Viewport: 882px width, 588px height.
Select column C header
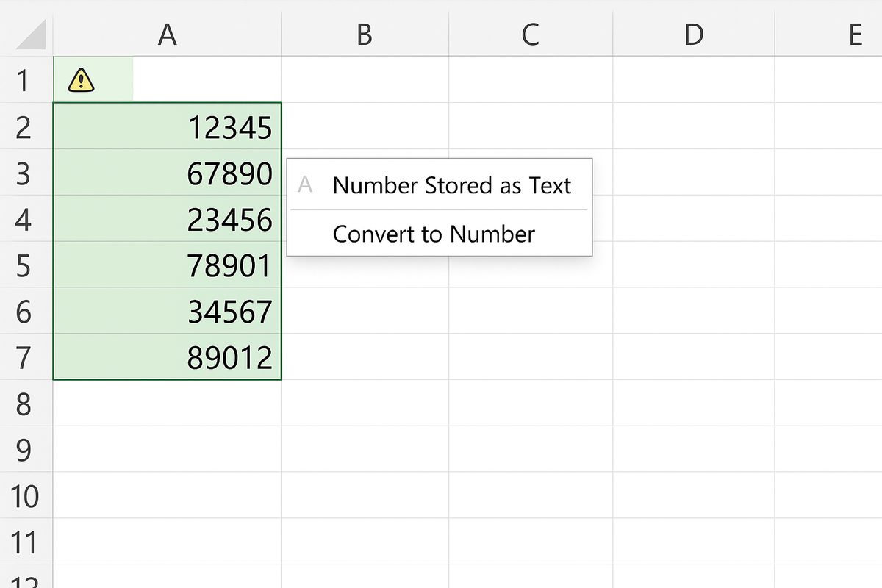click(x=530, y=34)
